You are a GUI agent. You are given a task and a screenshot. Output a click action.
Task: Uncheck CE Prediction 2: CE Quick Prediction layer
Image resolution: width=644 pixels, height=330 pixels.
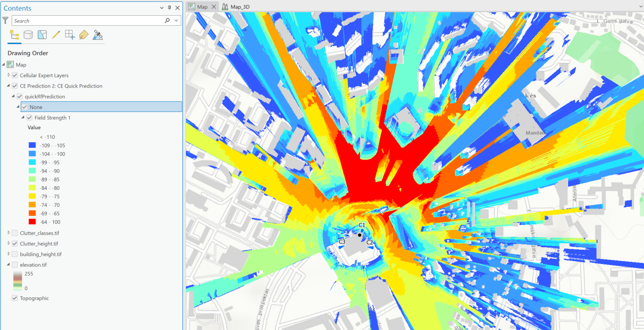(x=15, y=86)
